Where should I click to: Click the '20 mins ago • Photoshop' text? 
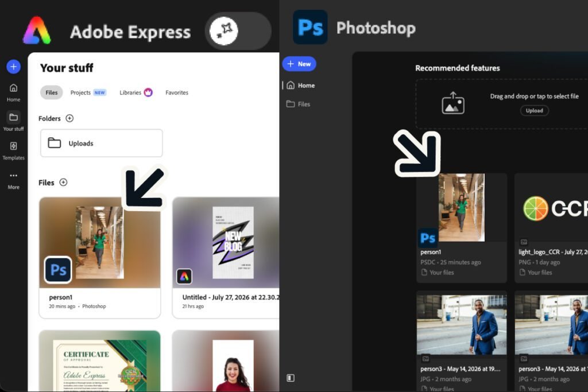[78, 306]
